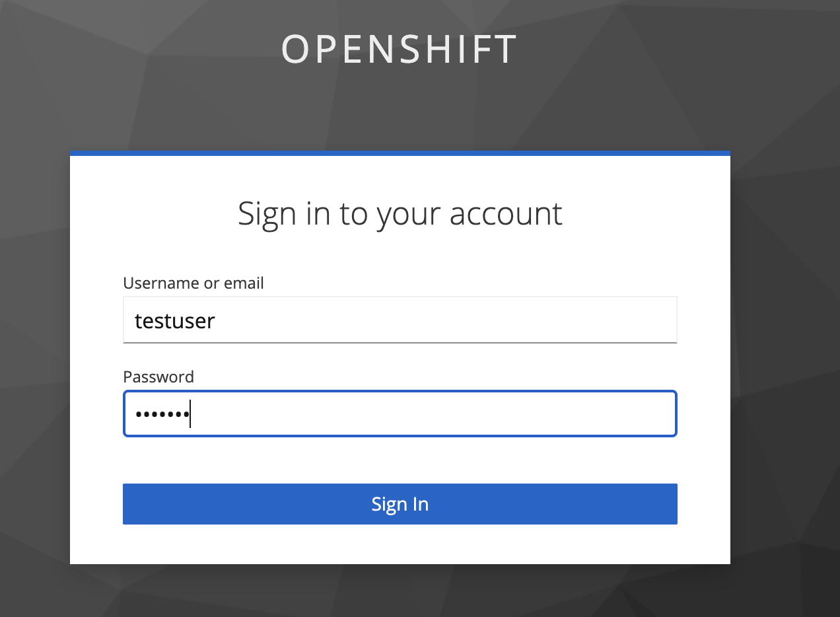Focus the username field containing testuser
Image resolution: width=840 pixels, height=617 pixels.
point(400,320)
